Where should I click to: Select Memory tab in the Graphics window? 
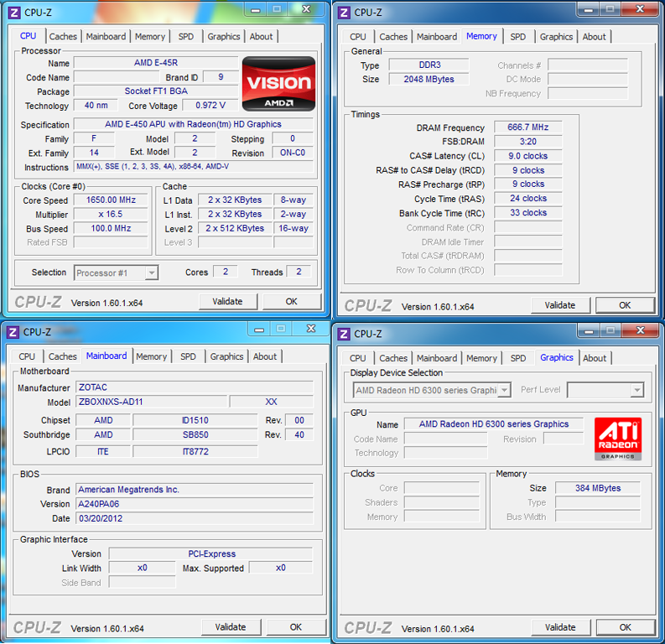[x=481, y=358]
